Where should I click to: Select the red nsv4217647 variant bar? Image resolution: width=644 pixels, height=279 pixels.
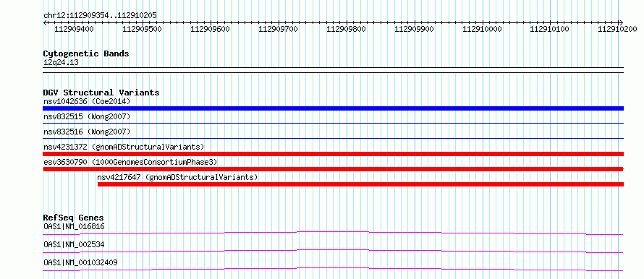click(360, 184)
